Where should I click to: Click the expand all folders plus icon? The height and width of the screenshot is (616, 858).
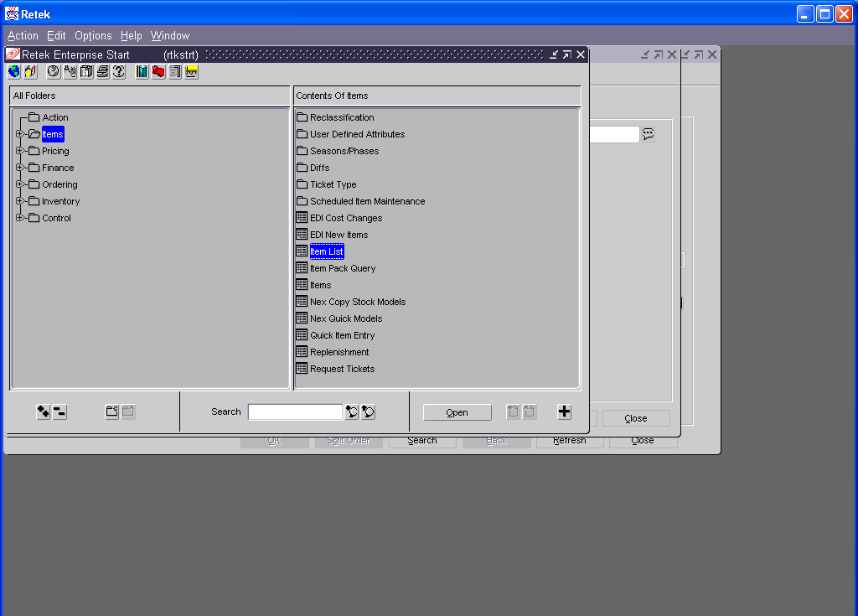coord(44,412)
